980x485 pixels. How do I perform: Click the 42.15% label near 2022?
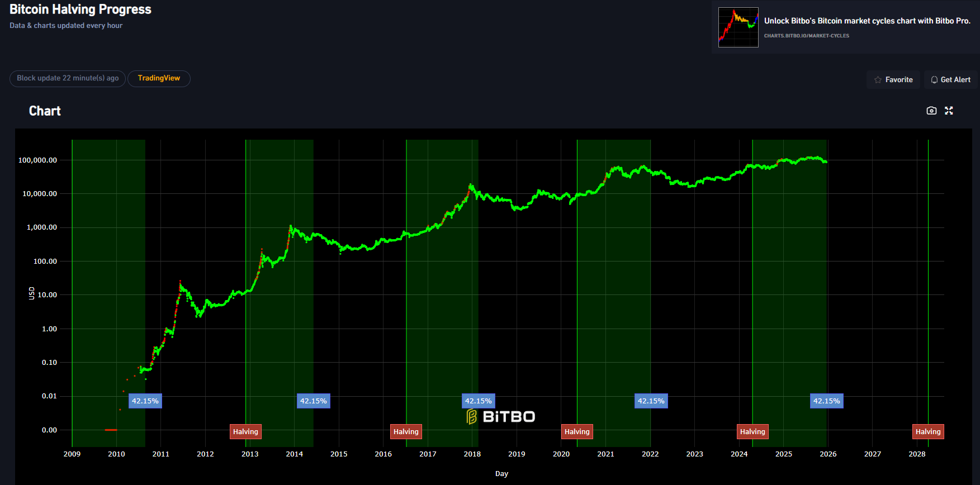[651, 401]
